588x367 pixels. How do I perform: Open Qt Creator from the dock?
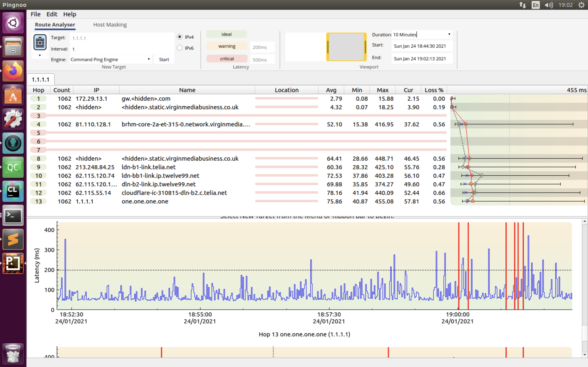tap(13, 167)
